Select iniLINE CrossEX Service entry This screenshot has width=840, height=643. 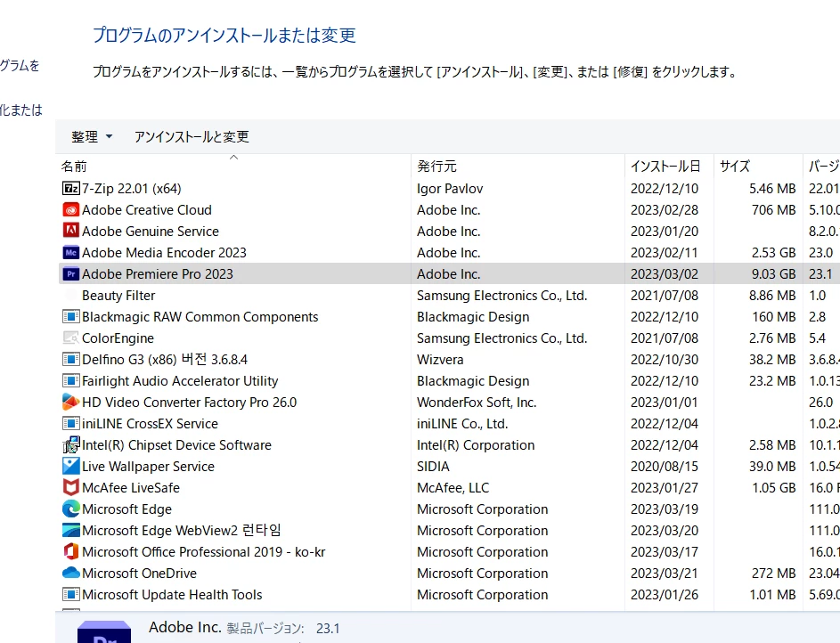[x=150, y=424]
